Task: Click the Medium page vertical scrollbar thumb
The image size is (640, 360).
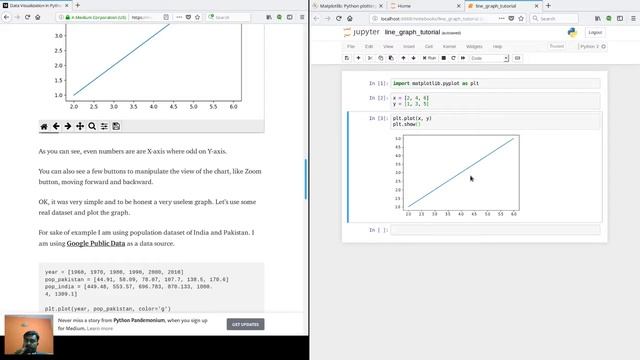Action: [306, 179]
